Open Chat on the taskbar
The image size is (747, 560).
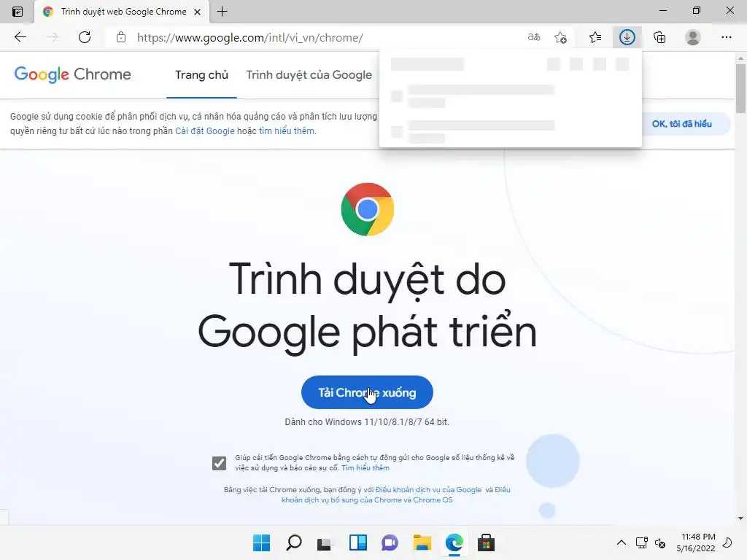click(x=390, y=542)
